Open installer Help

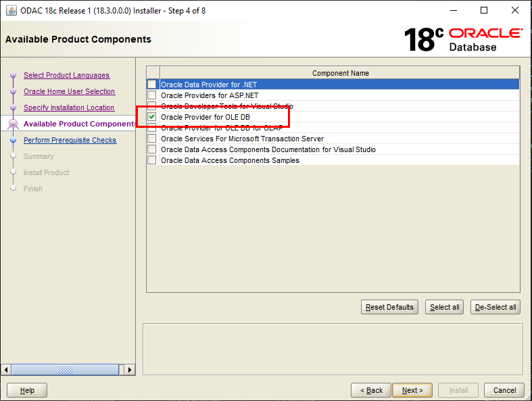27,390
